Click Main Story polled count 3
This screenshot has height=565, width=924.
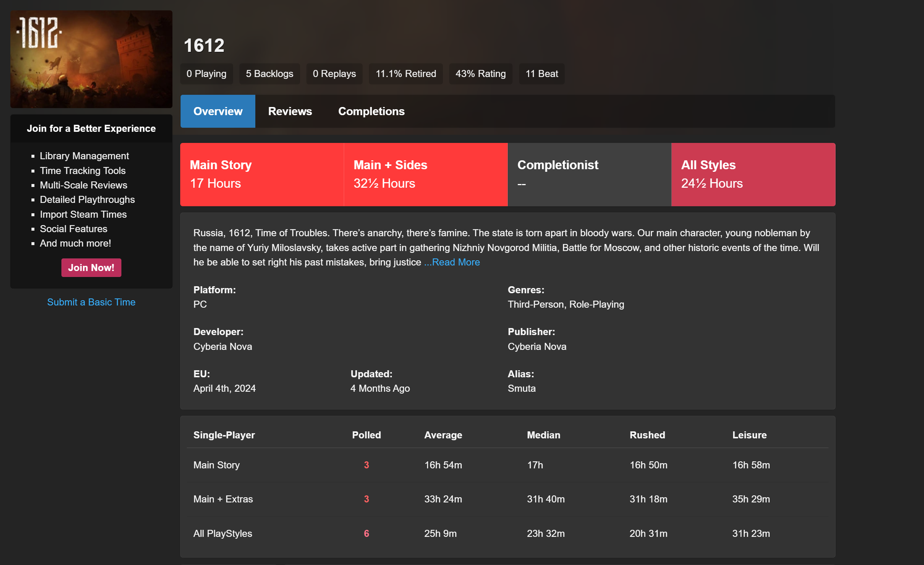366,465
